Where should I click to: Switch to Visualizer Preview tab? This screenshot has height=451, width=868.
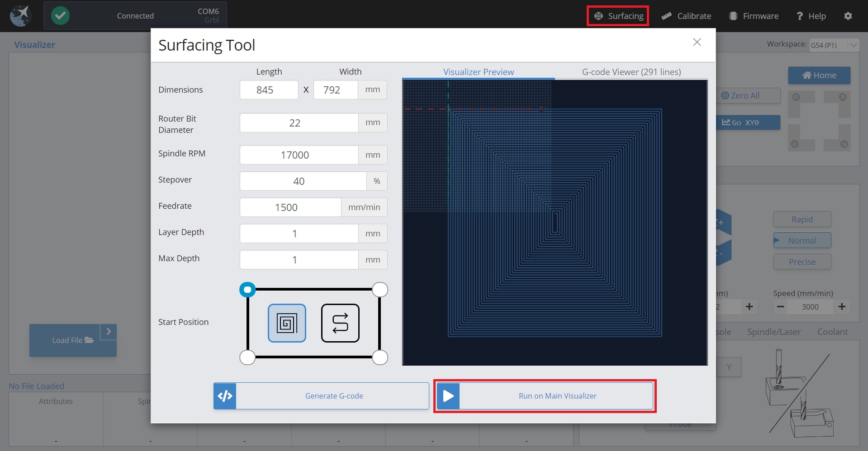click(x=478, y=72)
